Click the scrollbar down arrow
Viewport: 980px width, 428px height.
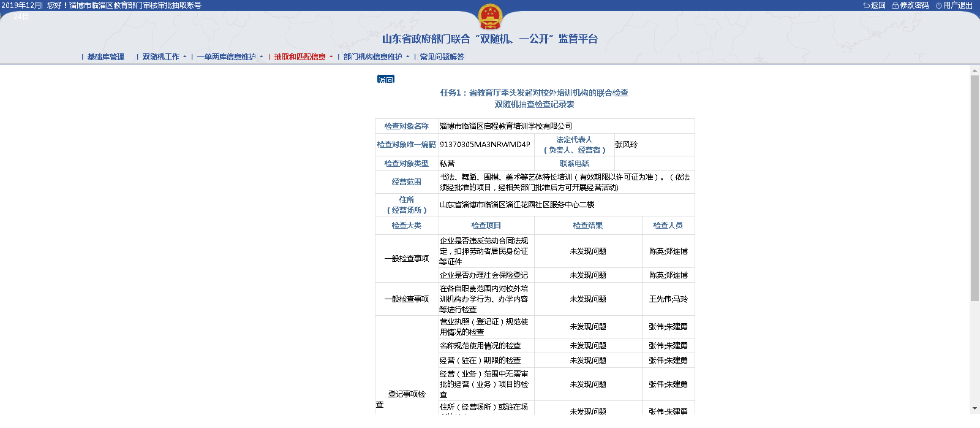(x=974, y=408)
